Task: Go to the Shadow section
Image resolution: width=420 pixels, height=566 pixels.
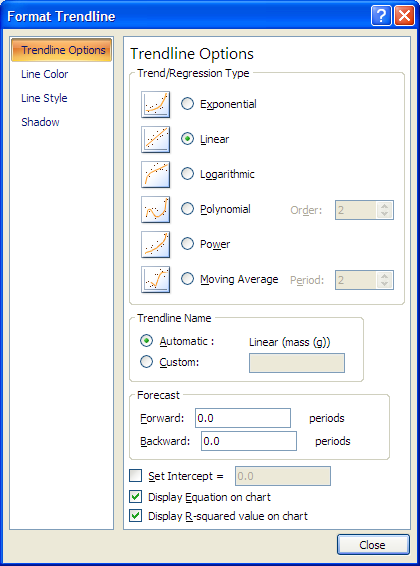Action: point(40,122)
